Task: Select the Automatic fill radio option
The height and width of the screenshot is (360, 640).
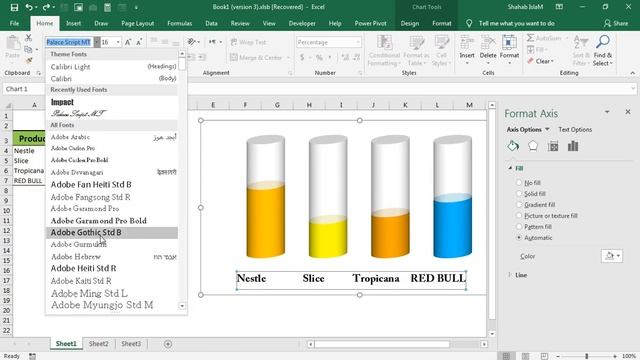Action: 519,238
